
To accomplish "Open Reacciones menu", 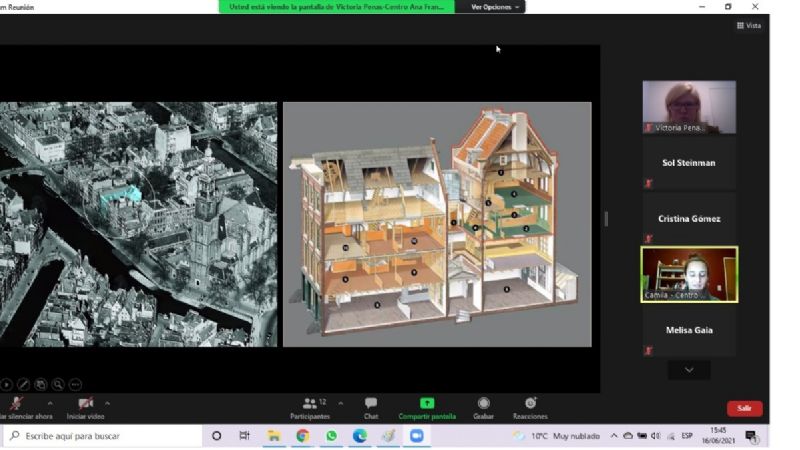I will tap(530, 408).
